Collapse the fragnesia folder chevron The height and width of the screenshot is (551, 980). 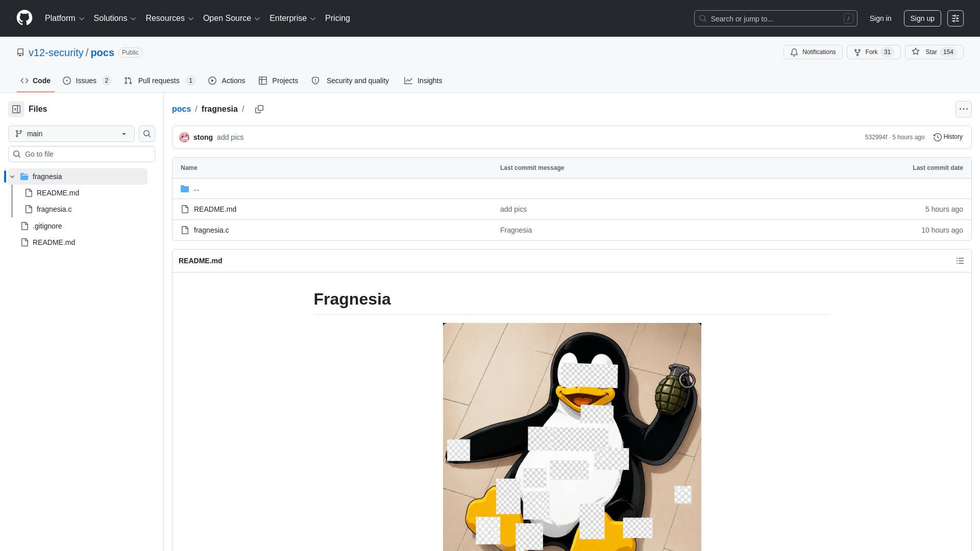12,177
